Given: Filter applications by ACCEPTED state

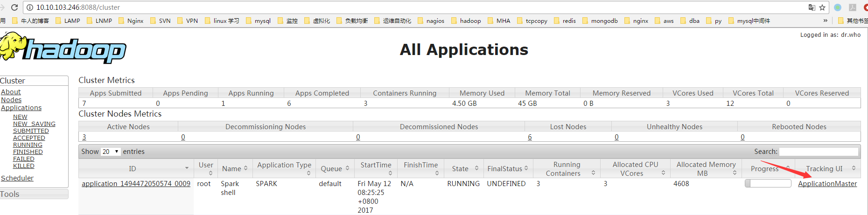Looking at the screenshot, I should (x=29, y=138).
